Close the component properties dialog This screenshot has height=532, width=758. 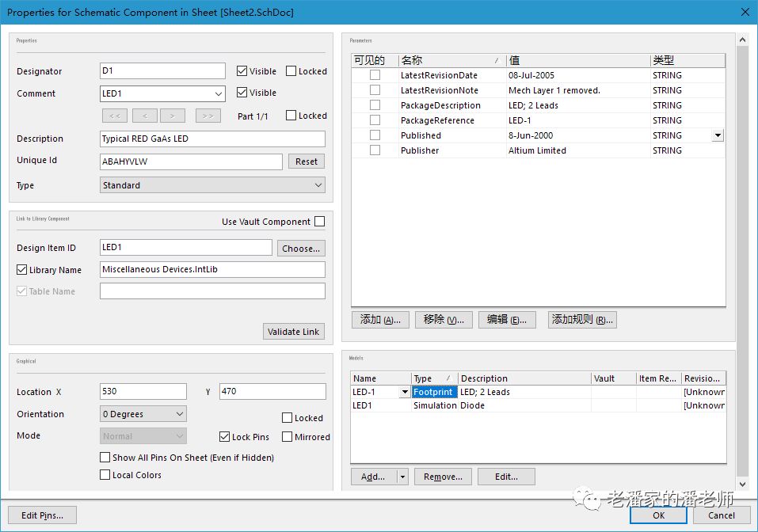[744, 12]
